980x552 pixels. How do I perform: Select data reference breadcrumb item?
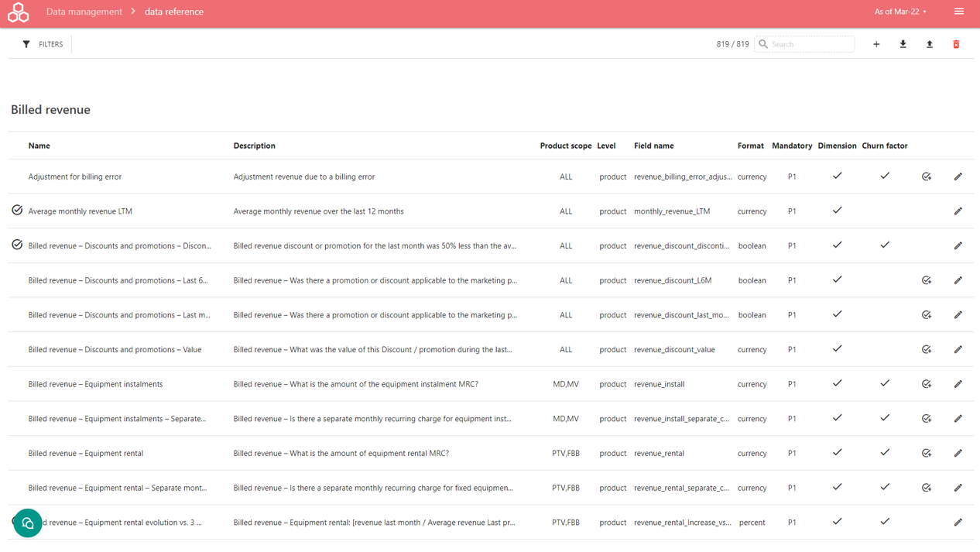(x=174, y=12)
